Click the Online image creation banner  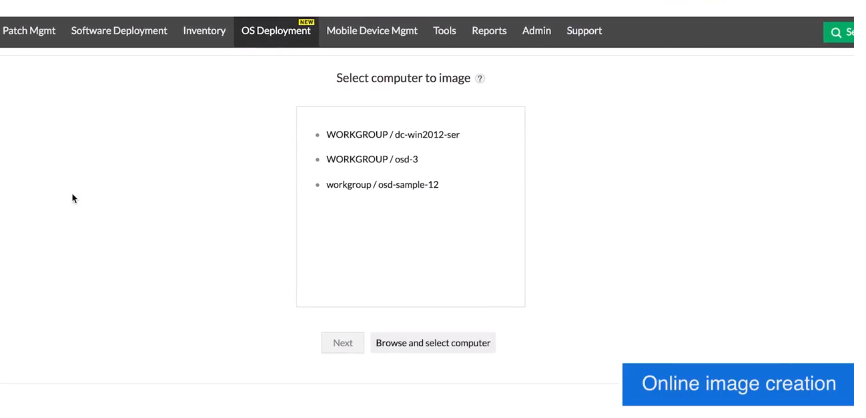click(x=738, y=384)
